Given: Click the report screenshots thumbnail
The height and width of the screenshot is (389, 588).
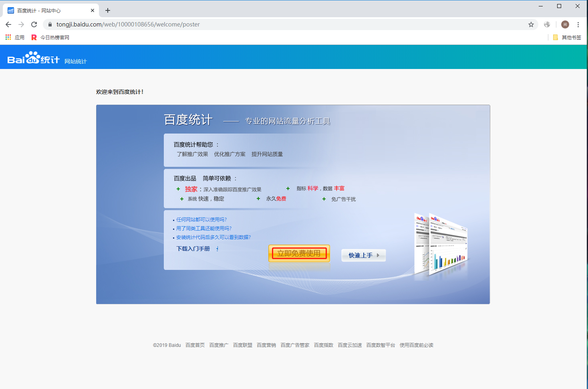Looking at the screenshot, I should (441, 245).
